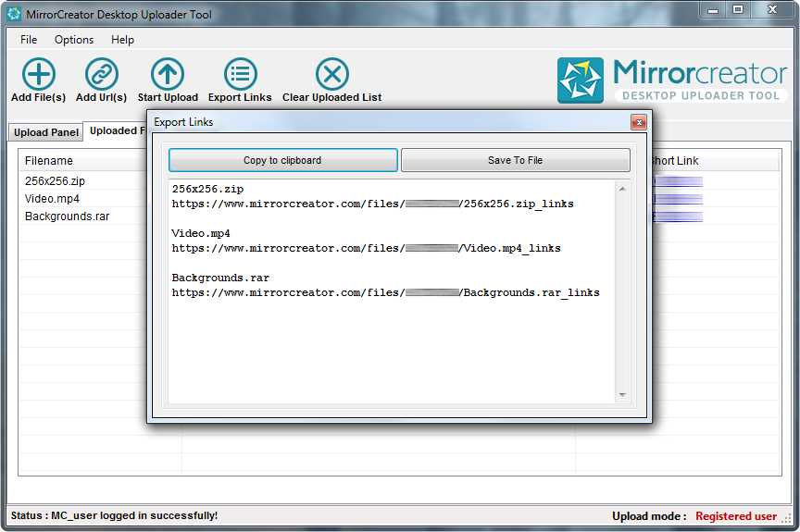Viewport: 800px width, 532px height.
Task: Click the Clear Uploaded List X icon
Action: (332, 74)
